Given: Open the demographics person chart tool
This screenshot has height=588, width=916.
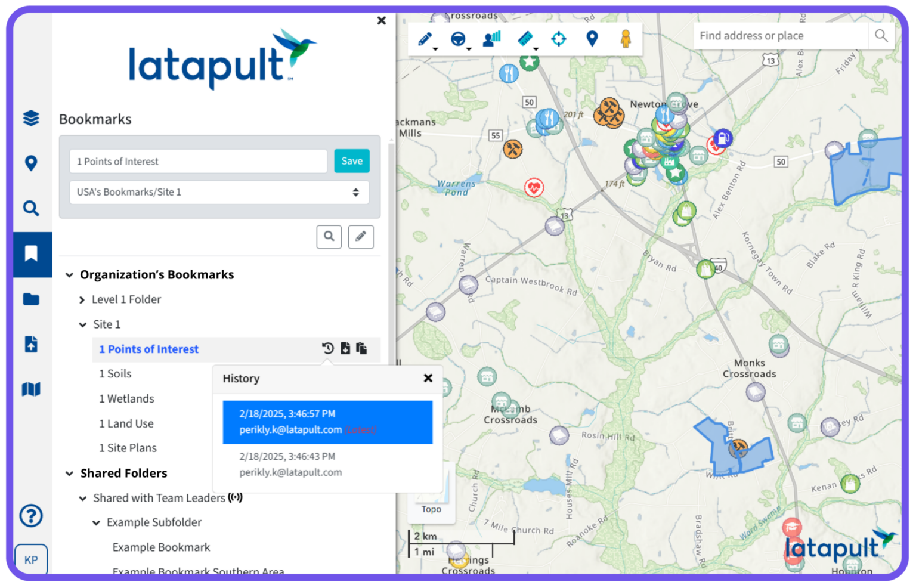Looking at the screenshot, I should (492, 39).
